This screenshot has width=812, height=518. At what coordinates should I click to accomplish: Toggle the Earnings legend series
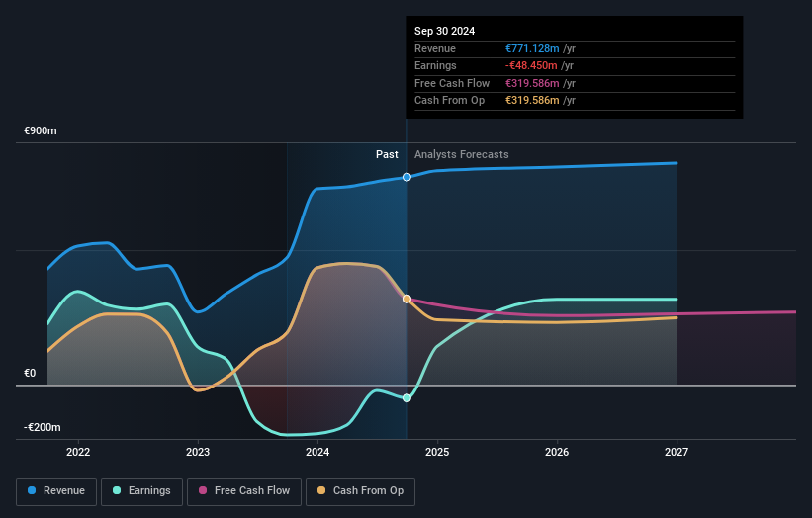click(141, 491)
